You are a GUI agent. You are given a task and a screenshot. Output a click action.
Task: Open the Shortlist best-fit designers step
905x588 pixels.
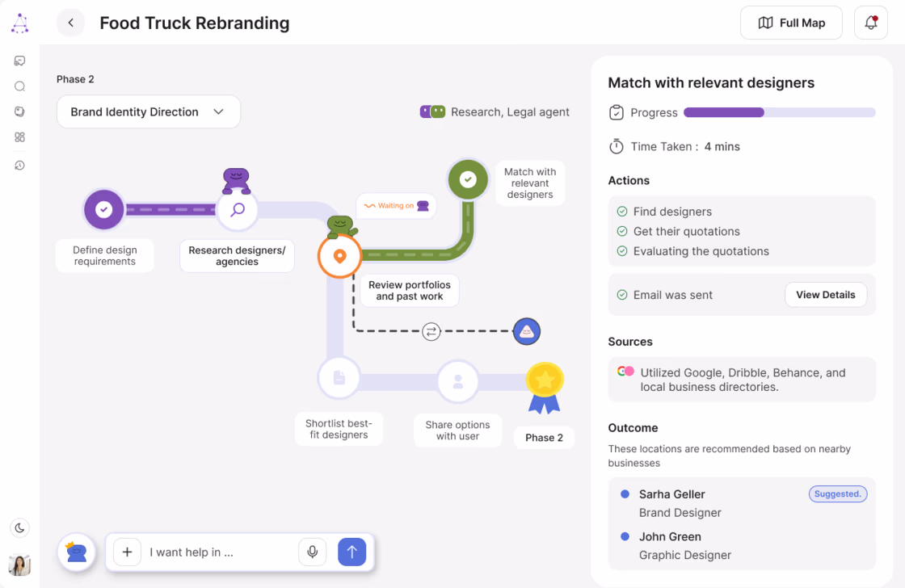tap(339, 379)
